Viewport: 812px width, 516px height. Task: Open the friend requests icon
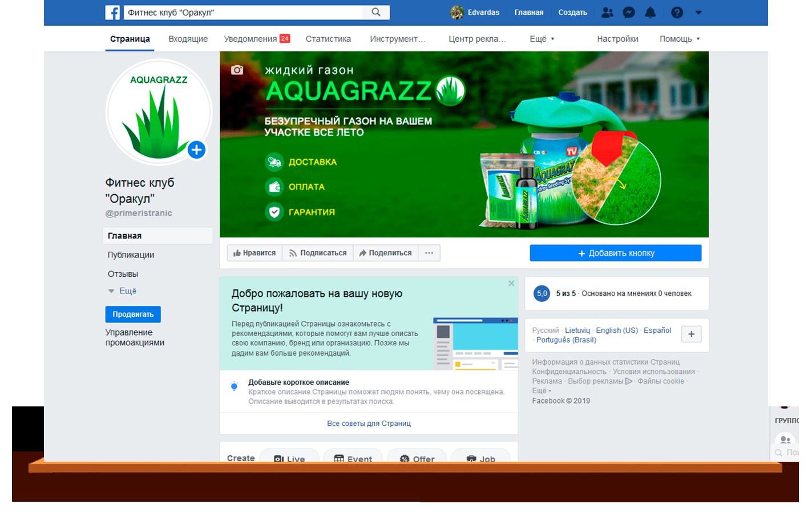point(608,13)
